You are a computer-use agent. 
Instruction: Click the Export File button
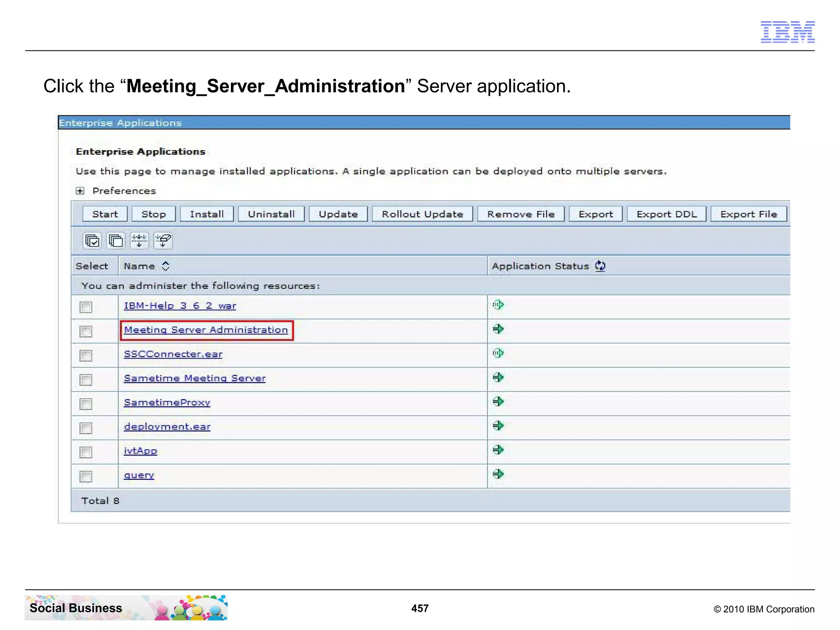click(x=749, y=214)
